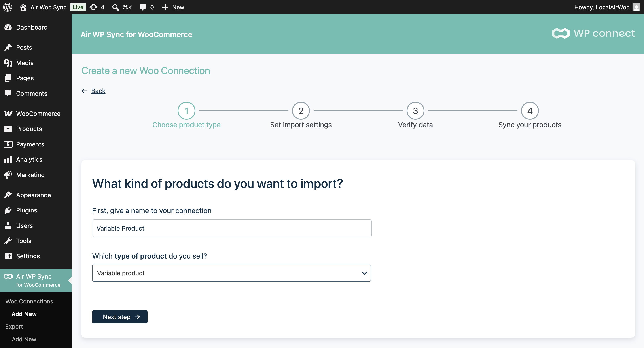Click the Air WP Sync sidebar logo icon

(8, 276)
